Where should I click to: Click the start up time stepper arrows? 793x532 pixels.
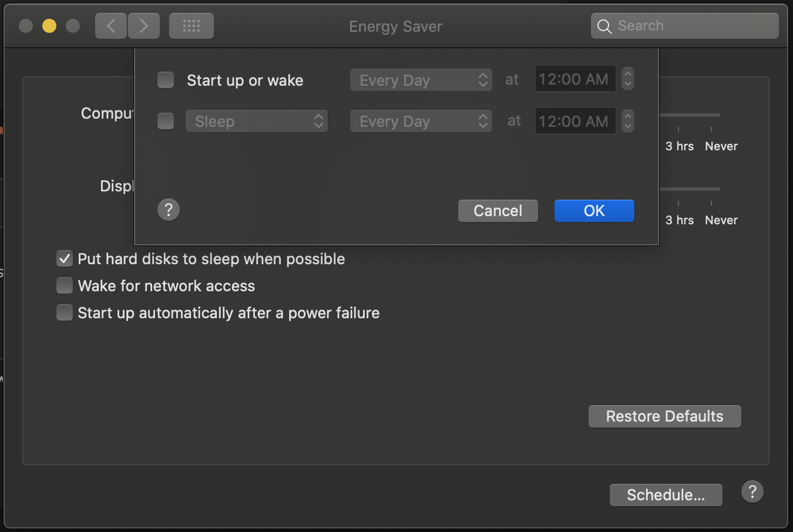628,79
